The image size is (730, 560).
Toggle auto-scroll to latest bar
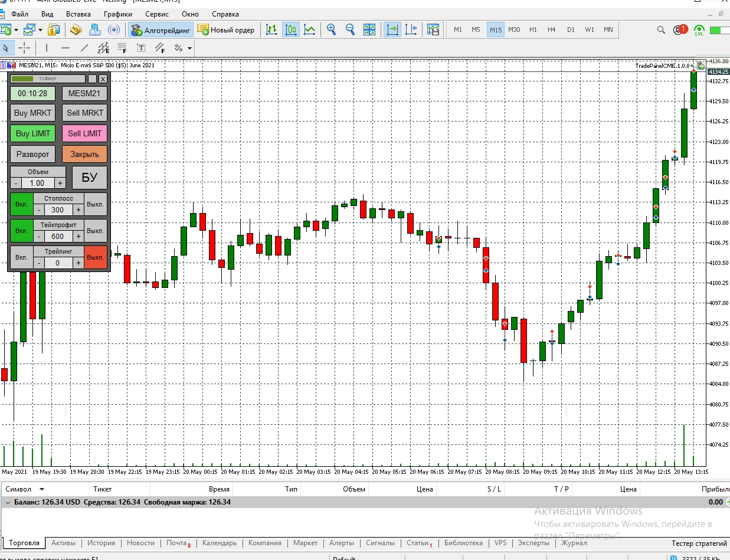(x=392, y=30)
